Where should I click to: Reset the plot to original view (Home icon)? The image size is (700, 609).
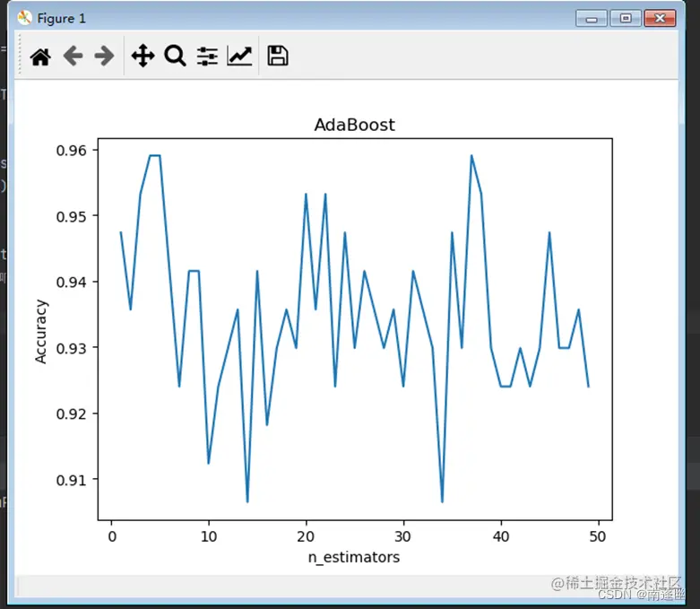coord(40,57)
